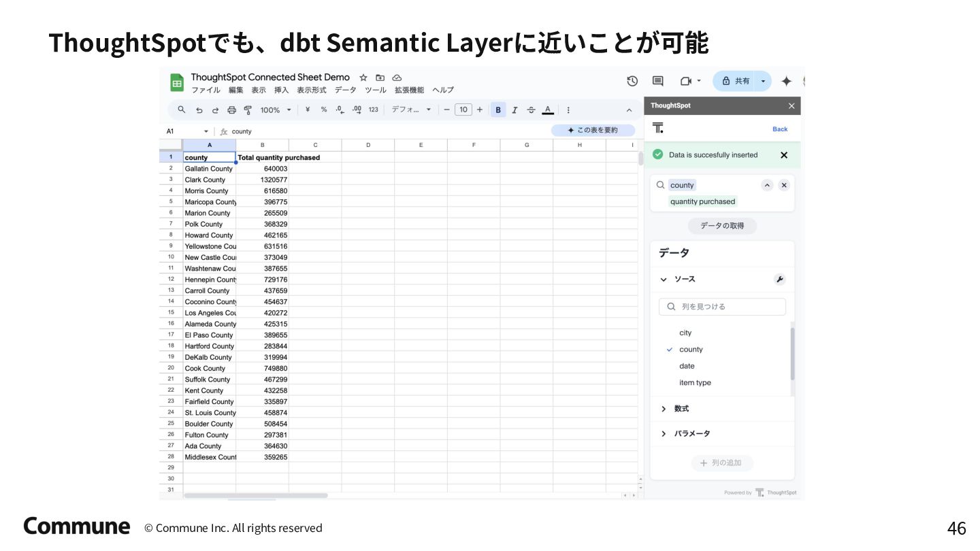The height and width of the screenshot is (551, 980).
Task: Open source settings wrench icon
Action: tap(780, 280)
